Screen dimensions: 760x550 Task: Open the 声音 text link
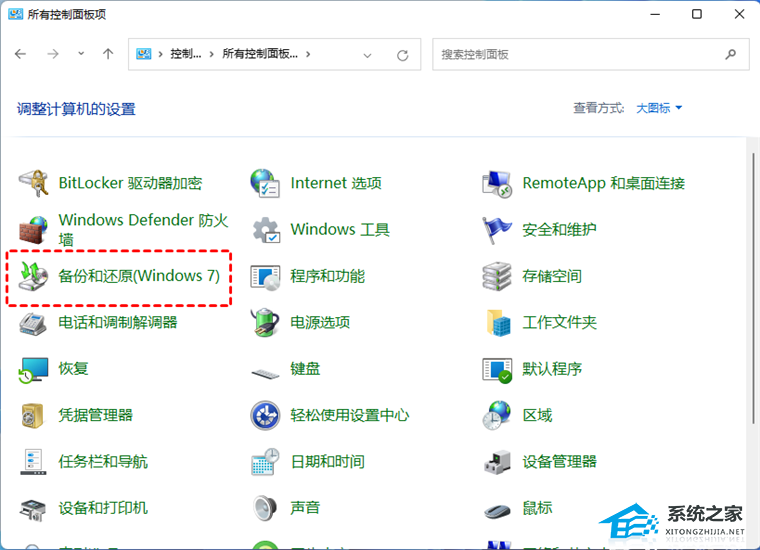(x=305, y=508)
